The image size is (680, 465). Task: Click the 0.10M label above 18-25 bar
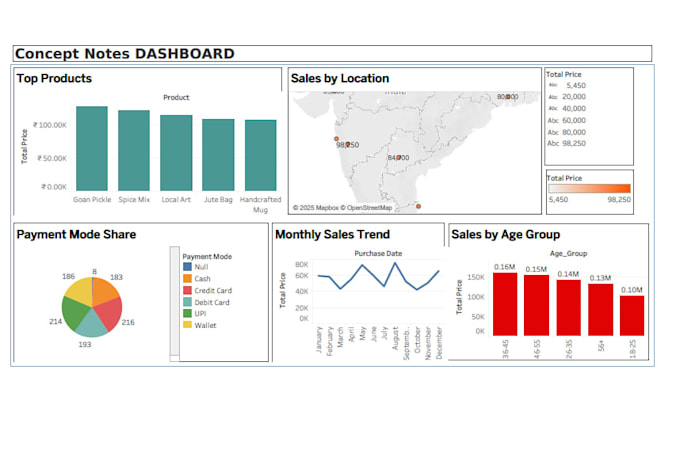[632, 290]
